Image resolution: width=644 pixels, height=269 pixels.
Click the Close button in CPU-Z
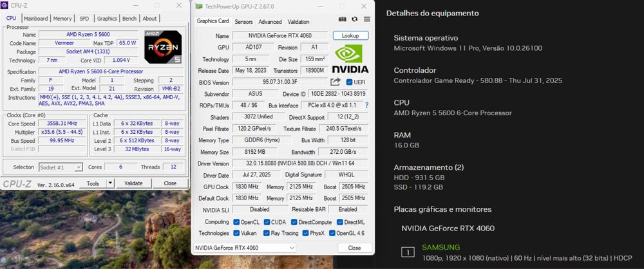click(x=170, y=183)
